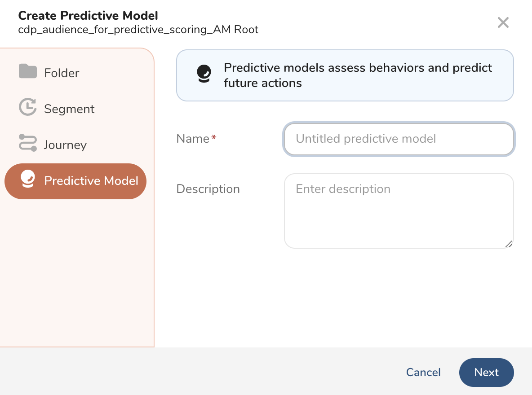The image size is (532, 395).
Task: Select the Folder label in sidebar
Action: coord(62,73)
